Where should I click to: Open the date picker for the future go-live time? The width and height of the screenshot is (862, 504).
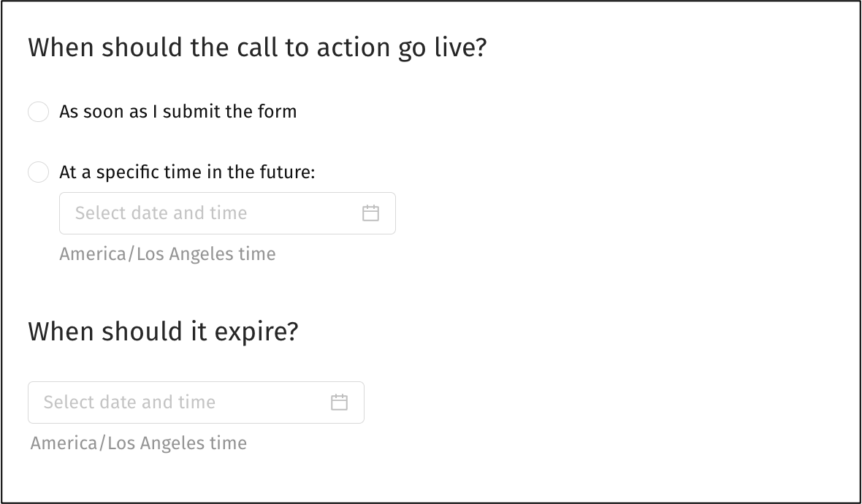[370, 213]
